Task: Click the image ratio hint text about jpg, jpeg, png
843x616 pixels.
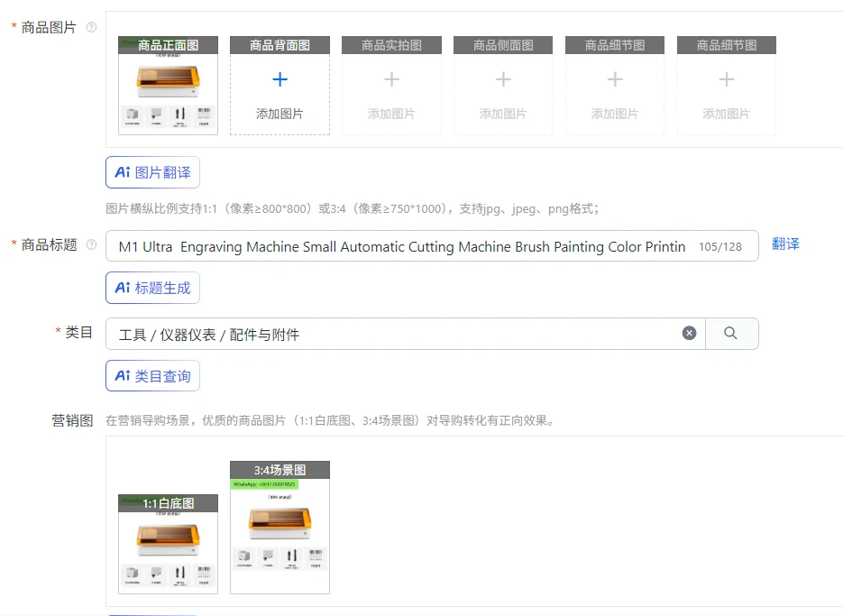Action: pos(353,208)
